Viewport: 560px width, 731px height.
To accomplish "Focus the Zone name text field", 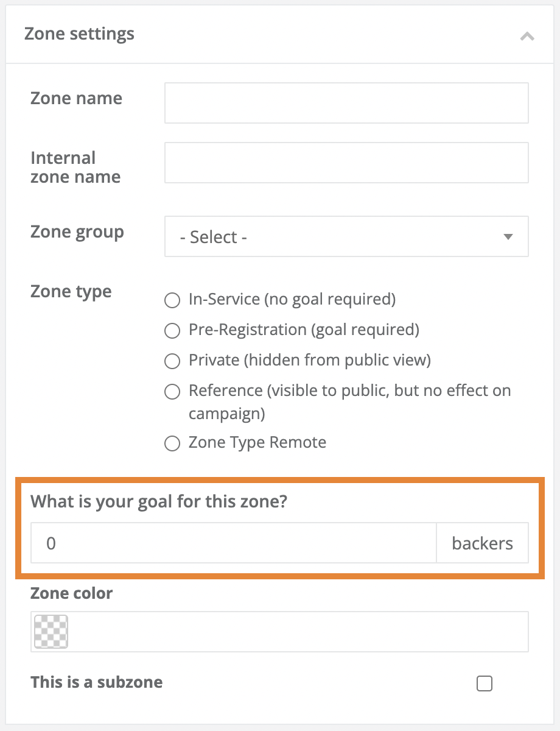I will click(346, 103).
